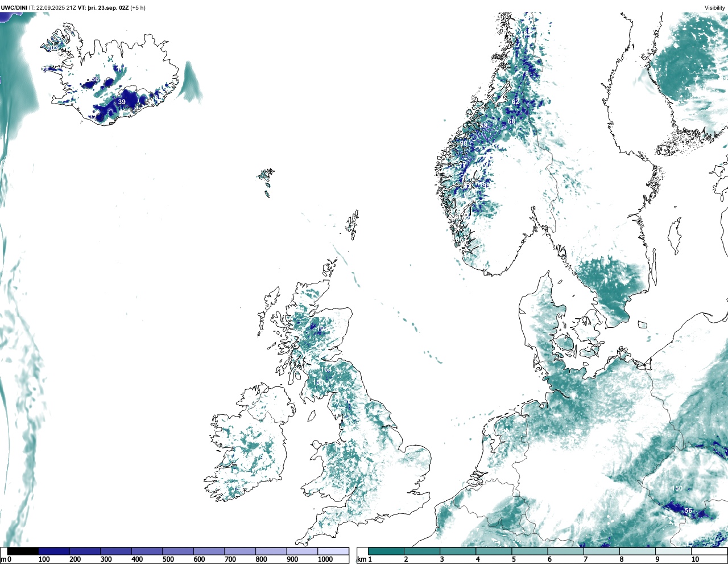Select the 800–900 m legend swatch
Image resolution: width=728 pixels, height=564 pixels.
(271, 551)
